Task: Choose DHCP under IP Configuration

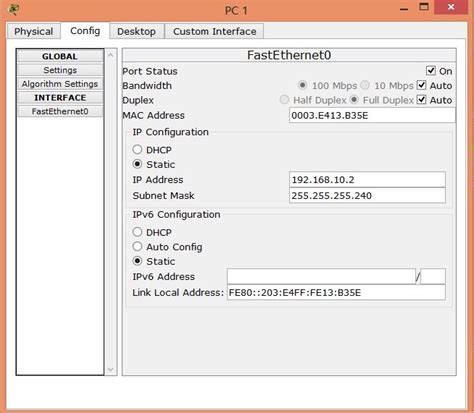Action: (x=137, y=149)
